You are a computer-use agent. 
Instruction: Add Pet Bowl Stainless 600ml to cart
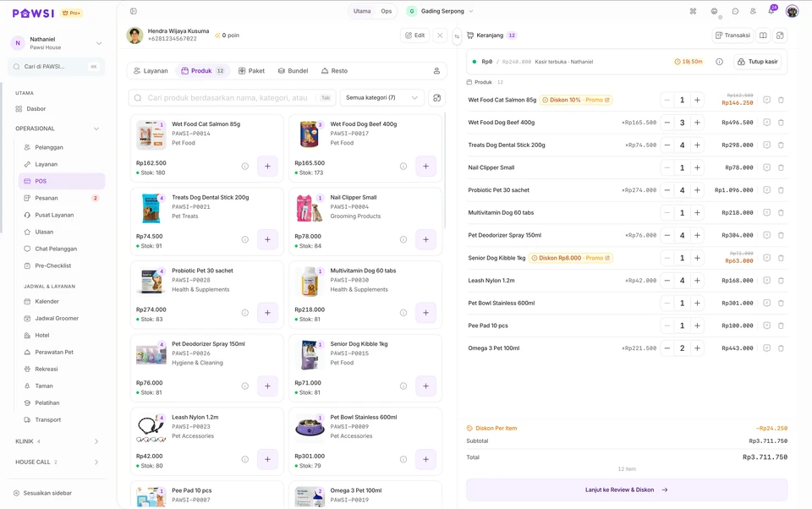pyautogui.click(x=425, y=459)
